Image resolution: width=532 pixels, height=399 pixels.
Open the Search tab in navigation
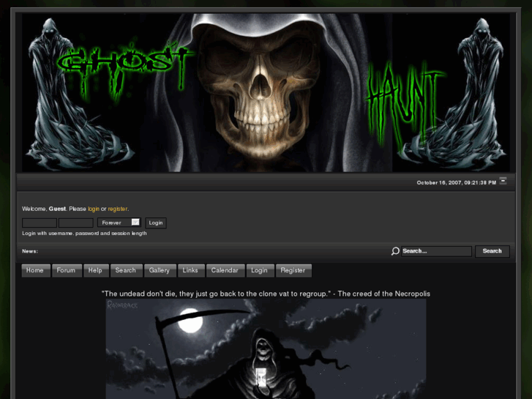tap(126, 271)
